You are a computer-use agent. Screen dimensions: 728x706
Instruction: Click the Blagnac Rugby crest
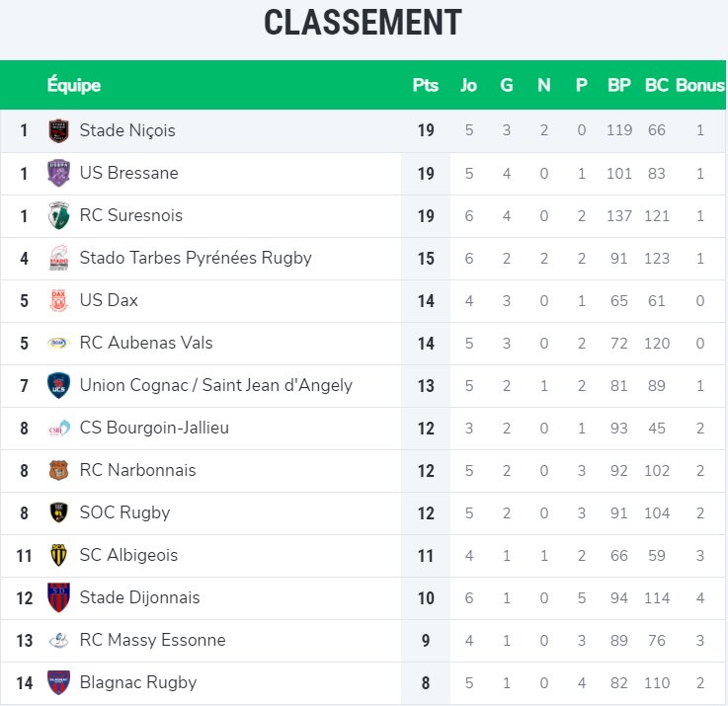(x=58, y=682)
